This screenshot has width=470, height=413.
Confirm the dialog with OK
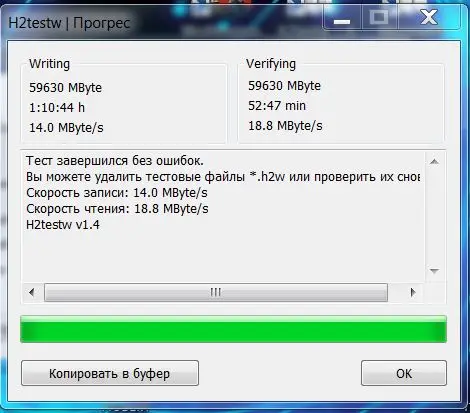(404, 373)
